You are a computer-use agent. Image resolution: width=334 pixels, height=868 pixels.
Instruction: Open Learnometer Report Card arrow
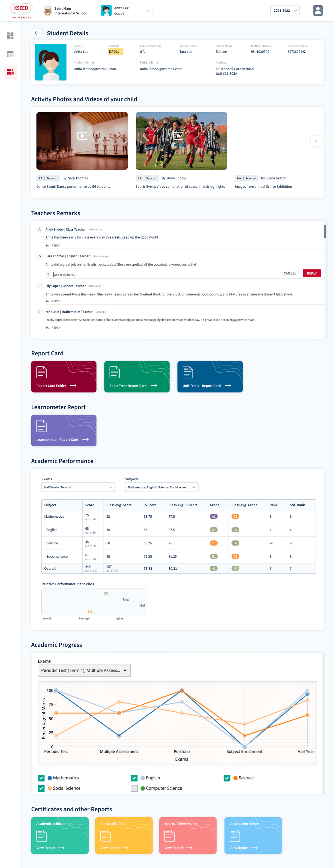pos(86,439)
